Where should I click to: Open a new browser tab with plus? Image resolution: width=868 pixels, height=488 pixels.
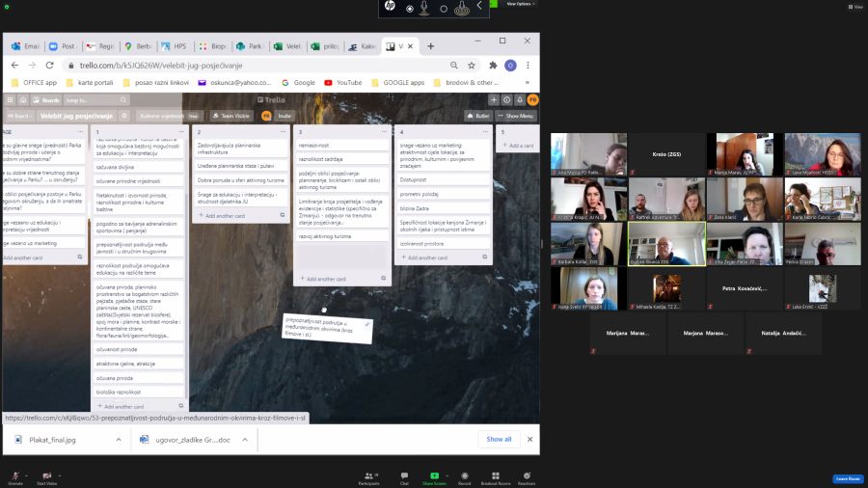(x=431, y=46)
